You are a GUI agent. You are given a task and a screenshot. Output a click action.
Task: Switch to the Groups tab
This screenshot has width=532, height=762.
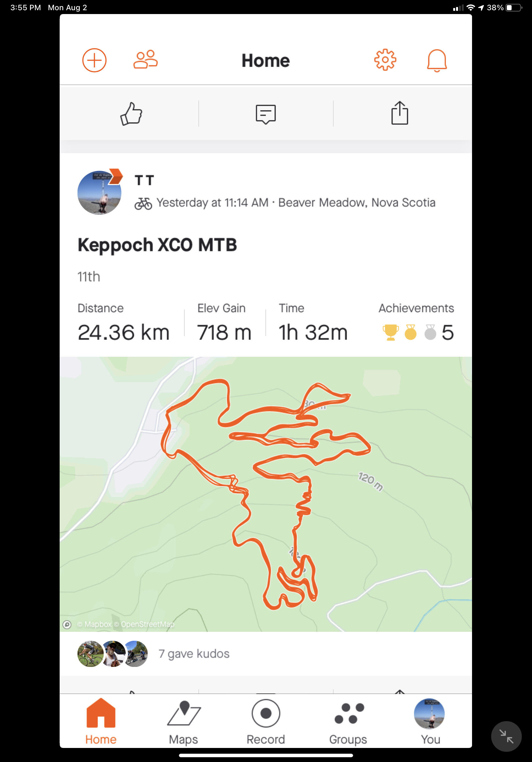tap(348, 722)
